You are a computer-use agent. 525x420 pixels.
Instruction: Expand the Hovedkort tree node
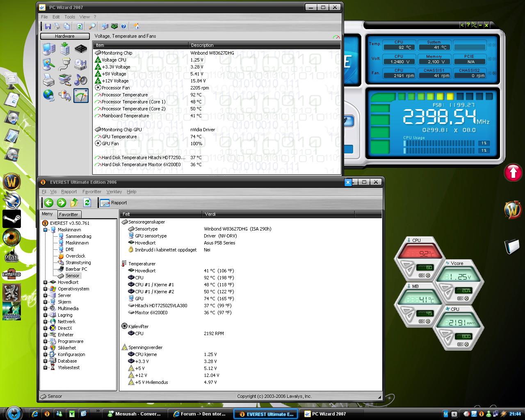coord(45,282)
